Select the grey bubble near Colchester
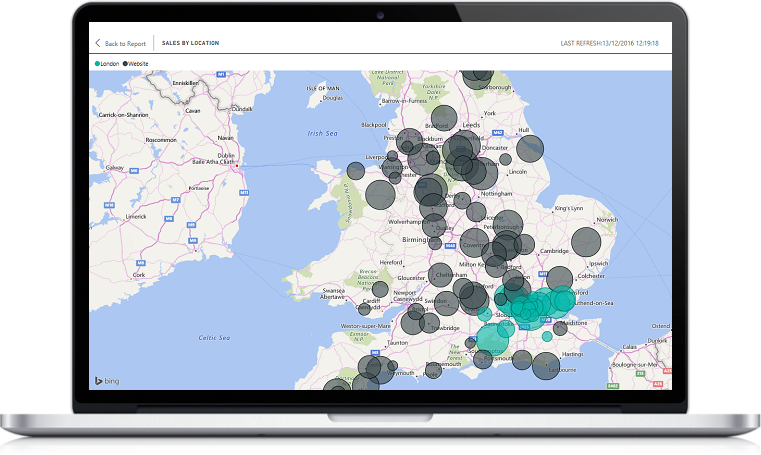The height and width of the screenshot is (455, 761). point(560,279)
